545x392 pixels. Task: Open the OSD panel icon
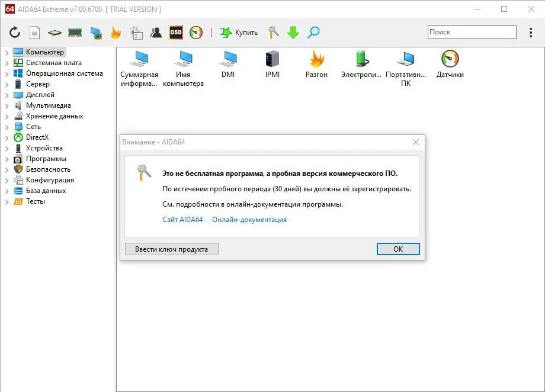coord(176,33)
